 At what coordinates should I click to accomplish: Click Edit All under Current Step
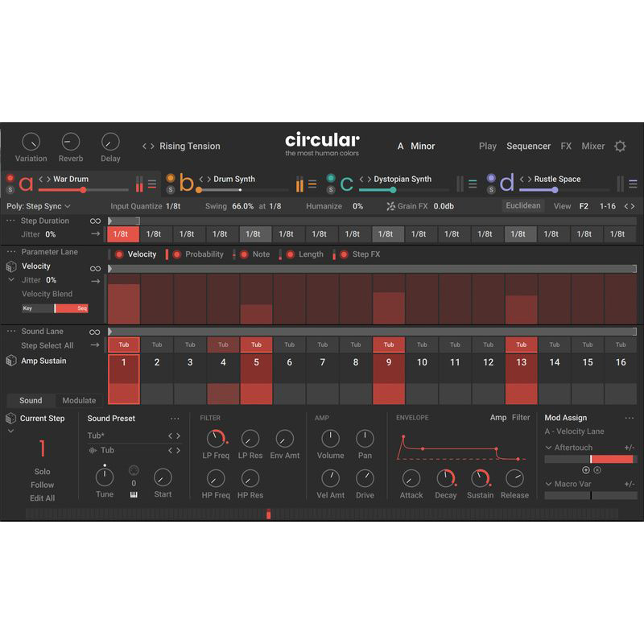(x=43, y=498)
